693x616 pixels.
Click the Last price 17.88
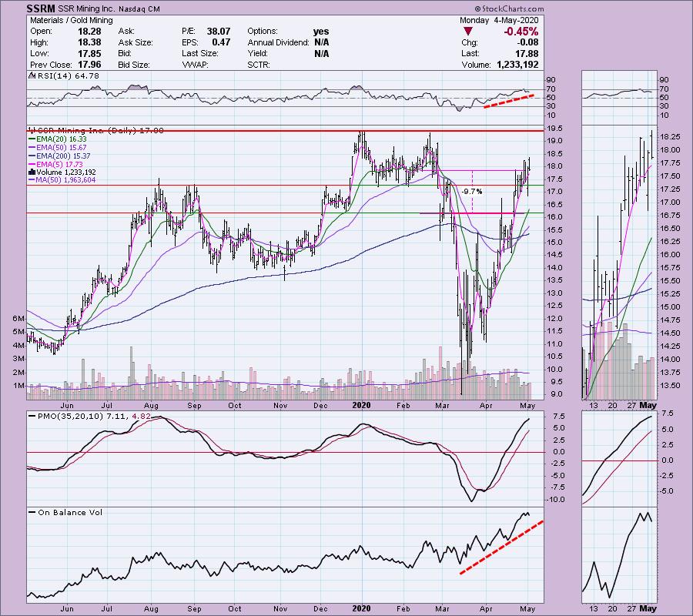(527, 53)
